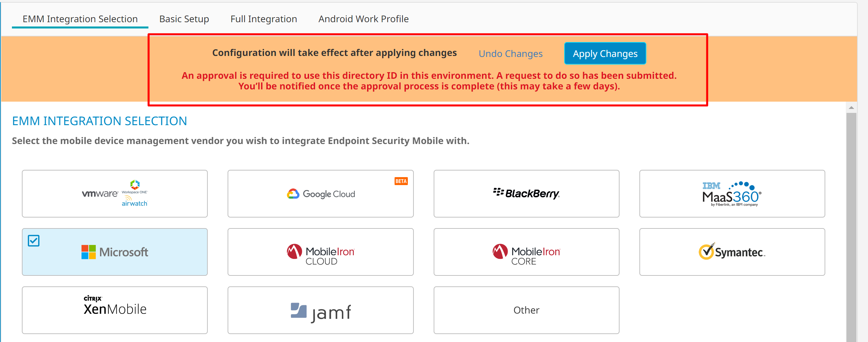Select the VMware AirWatch vendor tile
The height and width of the screenshot is (342, 868).
point(115,194)
